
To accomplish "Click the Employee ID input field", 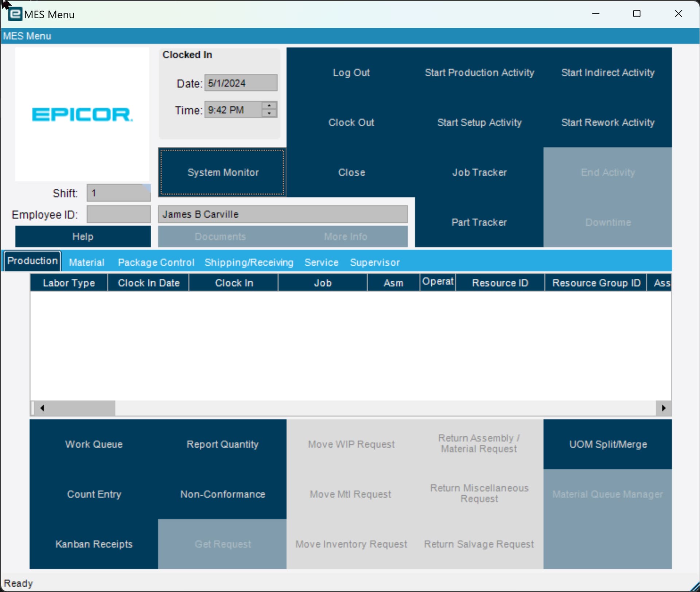I will (x=118, y=214).
